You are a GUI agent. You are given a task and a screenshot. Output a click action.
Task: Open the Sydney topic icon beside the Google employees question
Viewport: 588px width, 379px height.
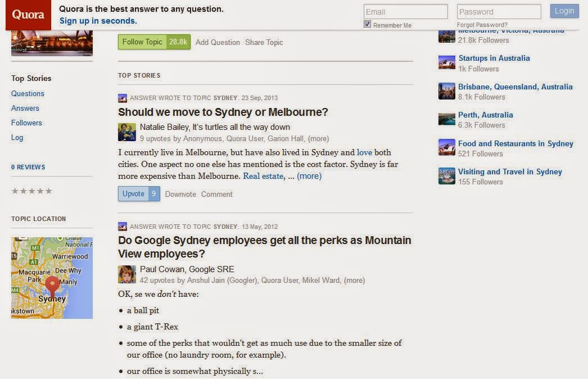(x=123, y=226)
